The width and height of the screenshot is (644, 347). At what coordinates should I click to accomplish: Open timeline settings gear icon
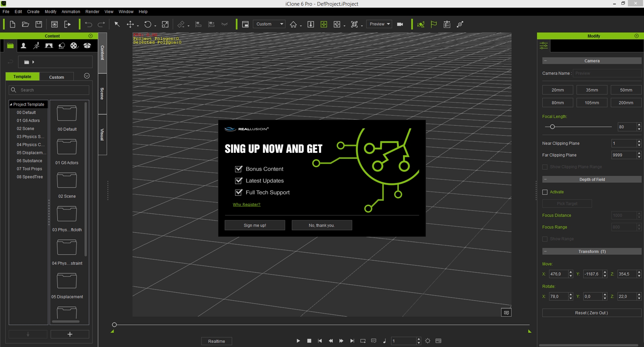[427, 341]
